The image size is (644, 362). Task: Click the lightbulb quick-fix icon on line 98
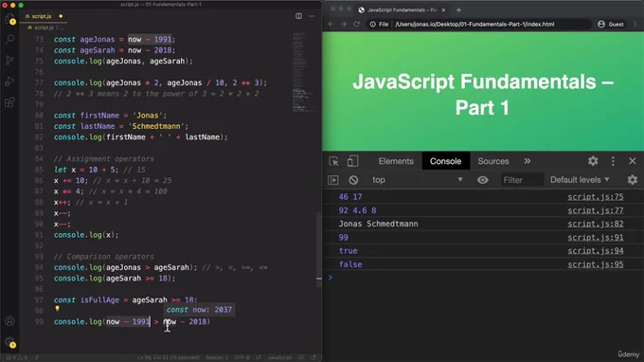[x=57, y=309]
